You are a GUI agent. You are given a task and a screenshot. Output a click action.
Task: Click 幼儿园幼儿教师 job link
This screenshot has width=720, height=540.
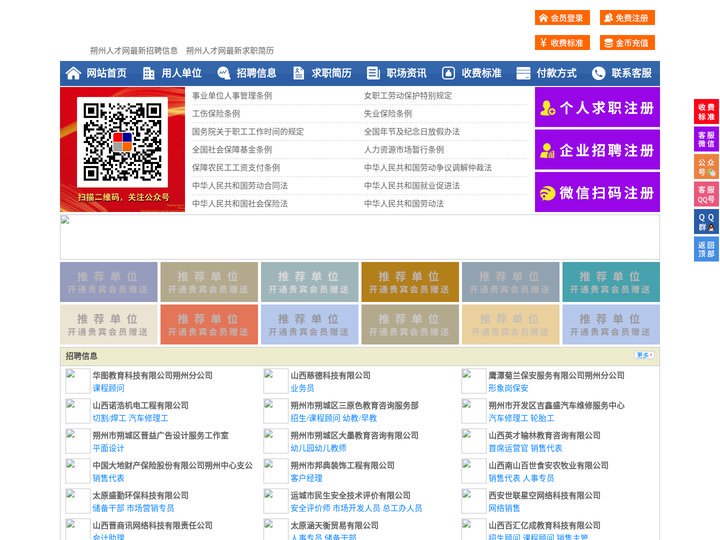318,448
